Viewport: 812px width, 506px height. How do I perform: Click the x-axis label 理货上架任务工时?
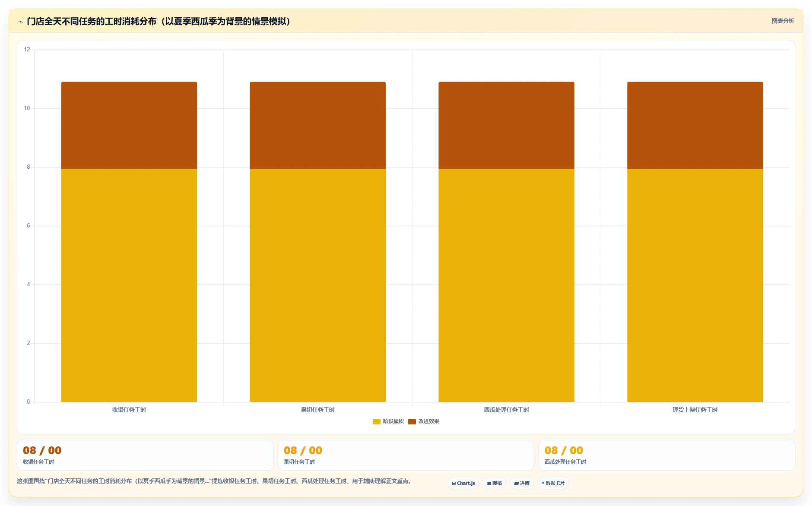click(x=695, y=410)
